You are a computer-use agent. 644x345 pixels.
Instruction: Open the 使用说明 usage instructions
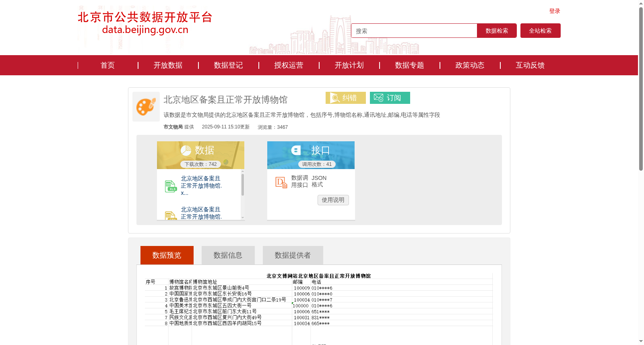(333, 200)
